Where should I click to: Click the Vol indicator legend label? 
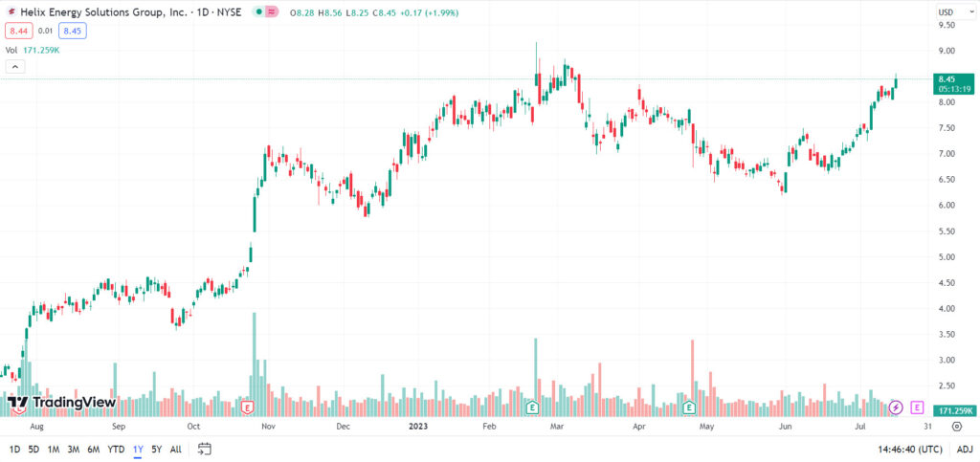(x=11, y=50)
